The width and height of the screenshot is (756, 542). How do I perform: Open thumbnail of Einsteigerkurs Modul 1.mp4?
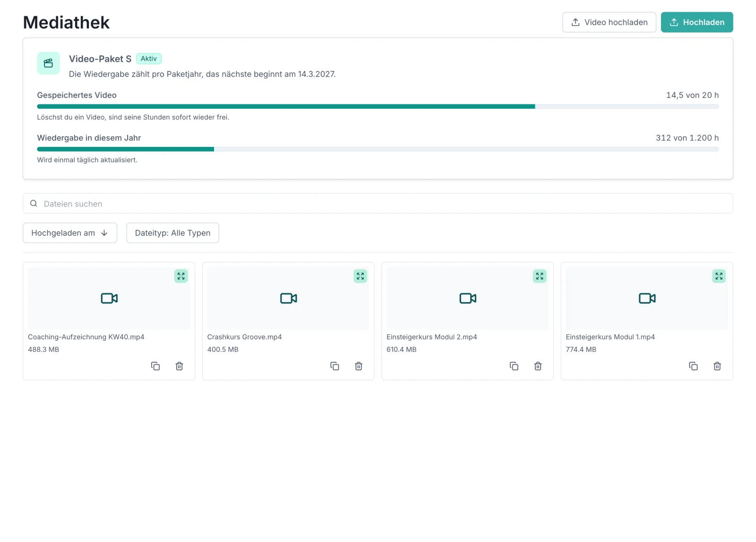click(x=647, y=299)
